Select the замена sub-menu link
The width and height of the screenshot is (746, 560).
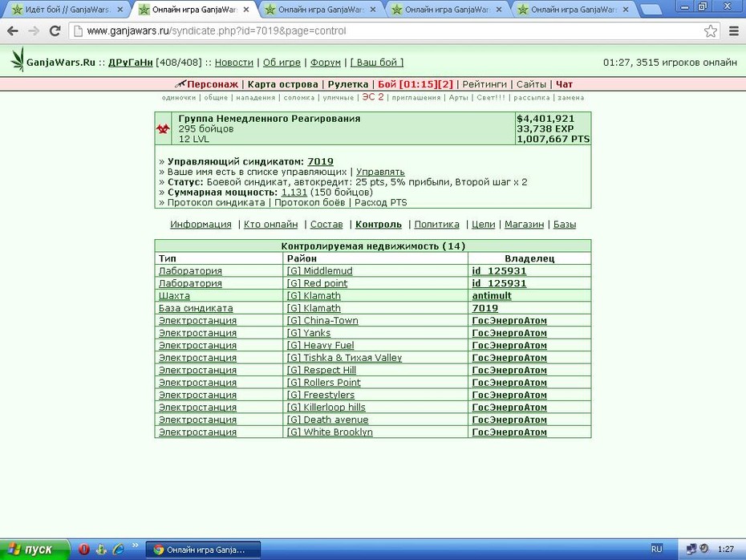(x=571, y=98)
